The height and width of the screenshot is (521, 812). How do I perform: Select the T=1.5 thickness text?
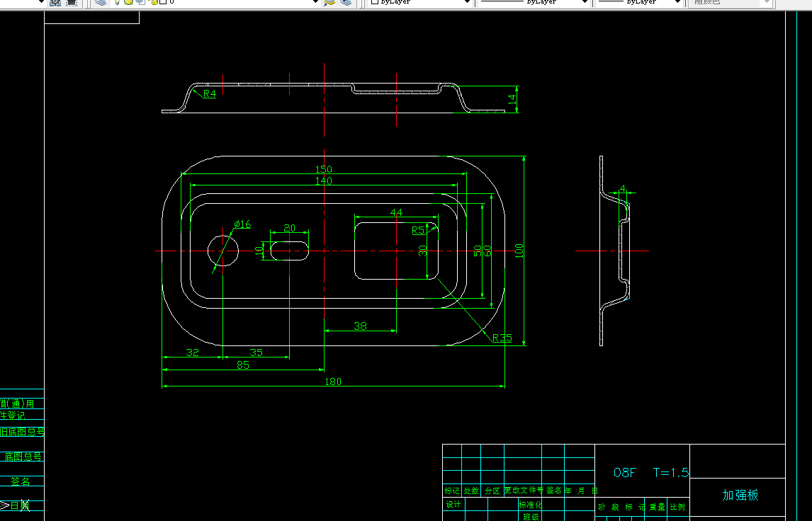pyautogui.click(x=671, y=472)
